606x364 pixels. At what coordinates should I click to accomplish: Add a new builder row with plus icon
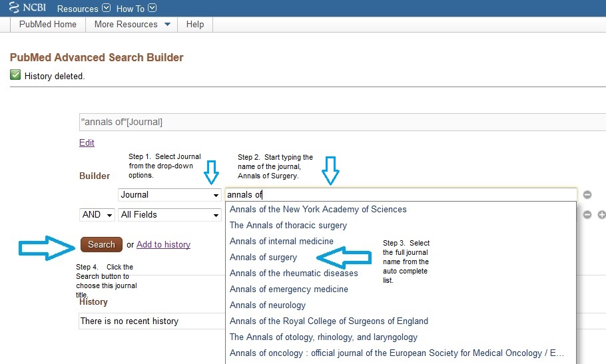pyautogui.click(x=601, y=215)
